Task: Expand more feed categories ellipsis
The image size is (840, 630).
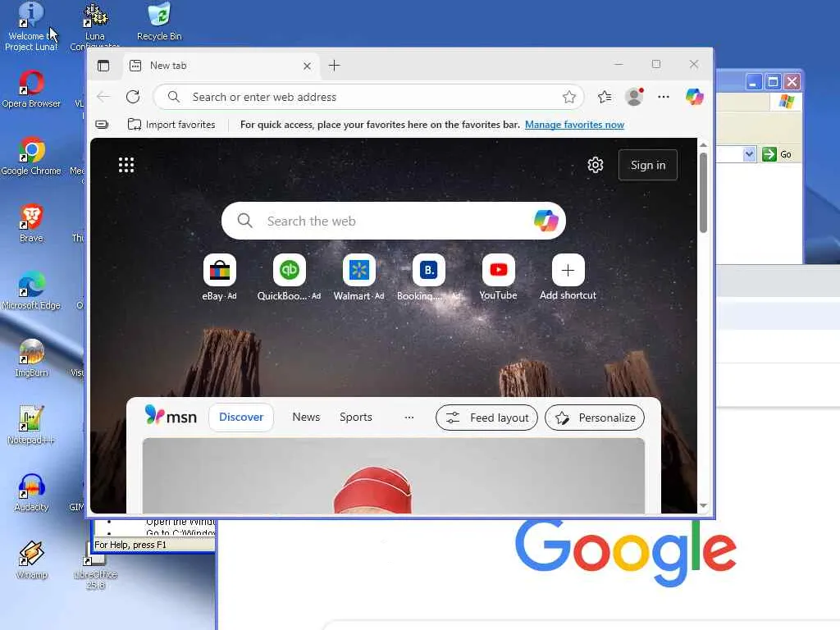Action: pyautogui.click(x=409, y=418)
